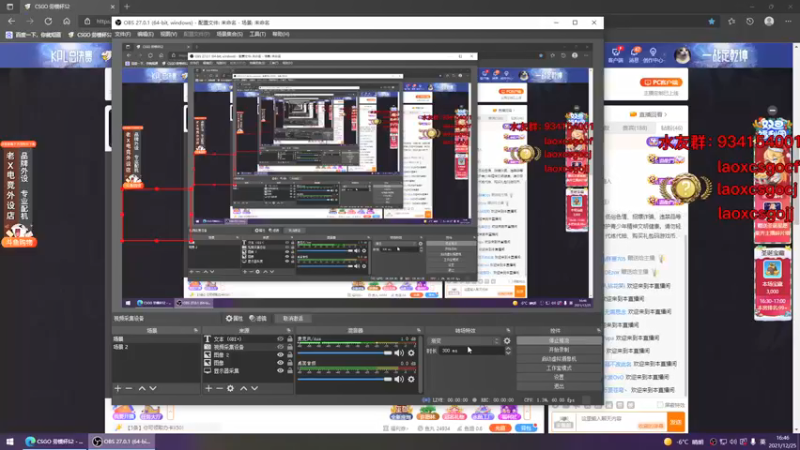The height and width of the screenshot is (450, 800).
Task: Click the mixer panel vertical scrollbar
Action: 420,364
